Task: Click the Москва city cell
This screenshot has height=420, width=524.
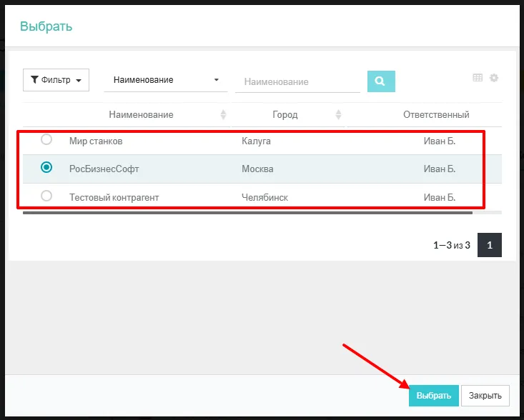Action: 257,169
